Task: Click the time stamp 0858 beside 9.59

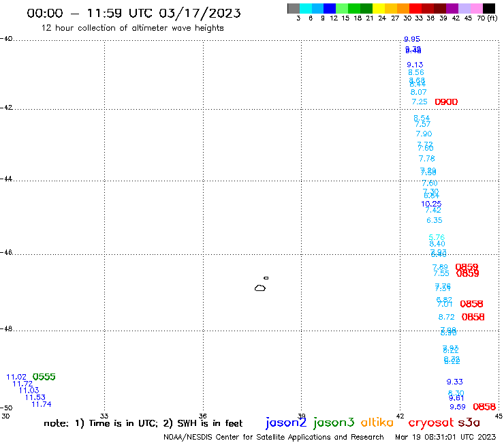Action: (484, 407)
